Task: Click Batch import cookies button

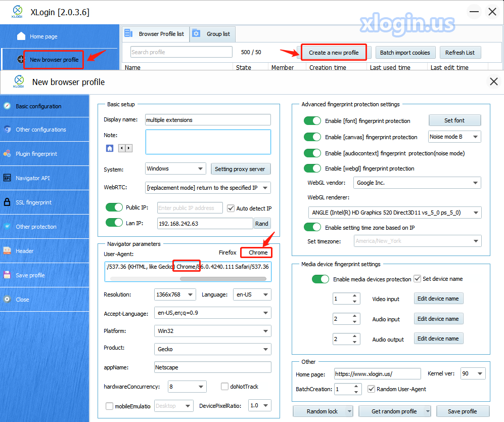Action: pos(405,53)
